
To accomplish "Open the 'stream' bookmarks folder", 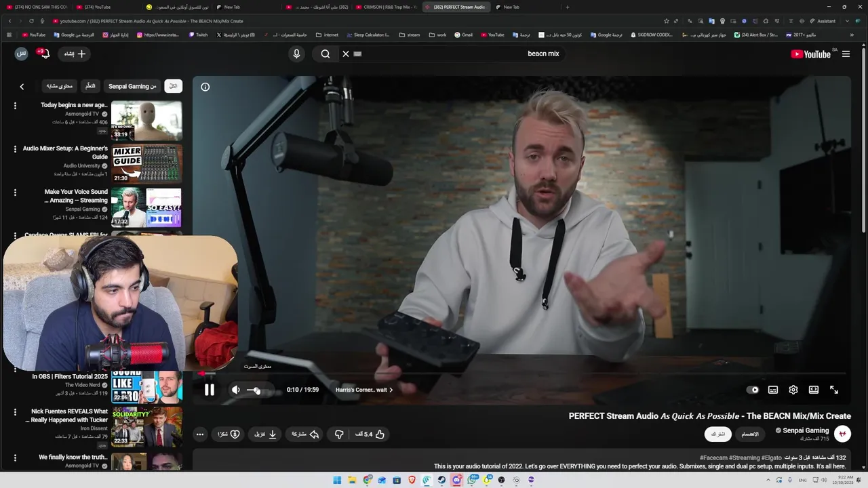I will [410, 35].
